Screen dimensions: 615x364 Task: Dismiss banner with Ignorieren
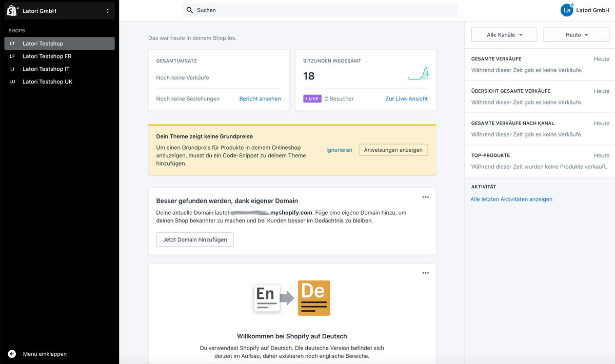(339, 150)
